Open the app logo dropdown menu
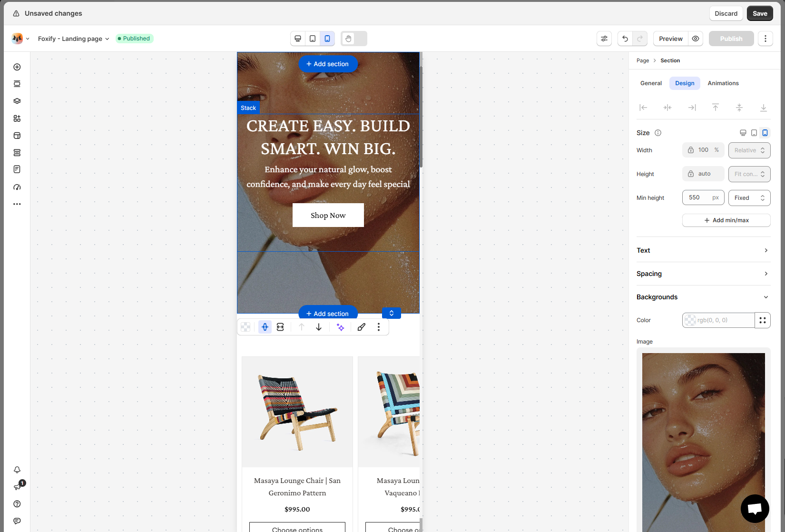Image resolution: width=785 pixels, height=532 pixels. pos(20,39)
